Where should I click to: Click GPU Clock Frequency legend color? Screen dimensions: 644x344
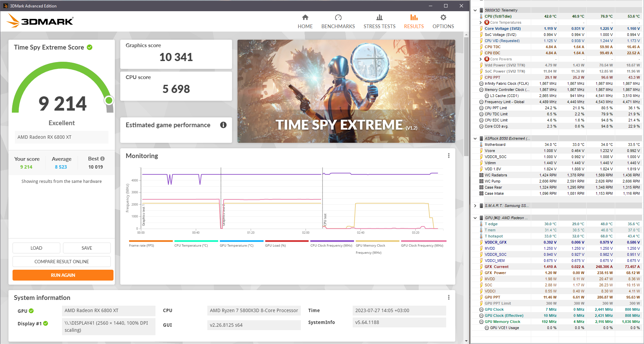(424, 241)
